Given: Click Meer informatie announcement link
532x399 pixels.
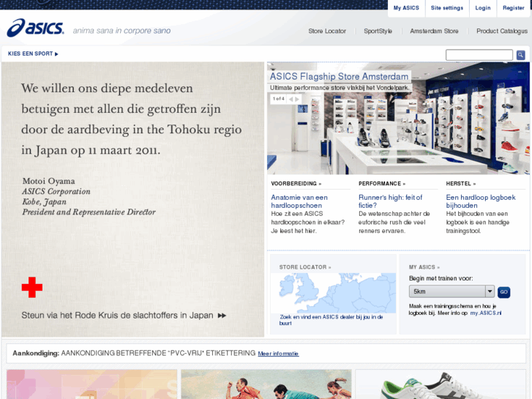Looking at the screenshot, I should [x=278, y=354].
